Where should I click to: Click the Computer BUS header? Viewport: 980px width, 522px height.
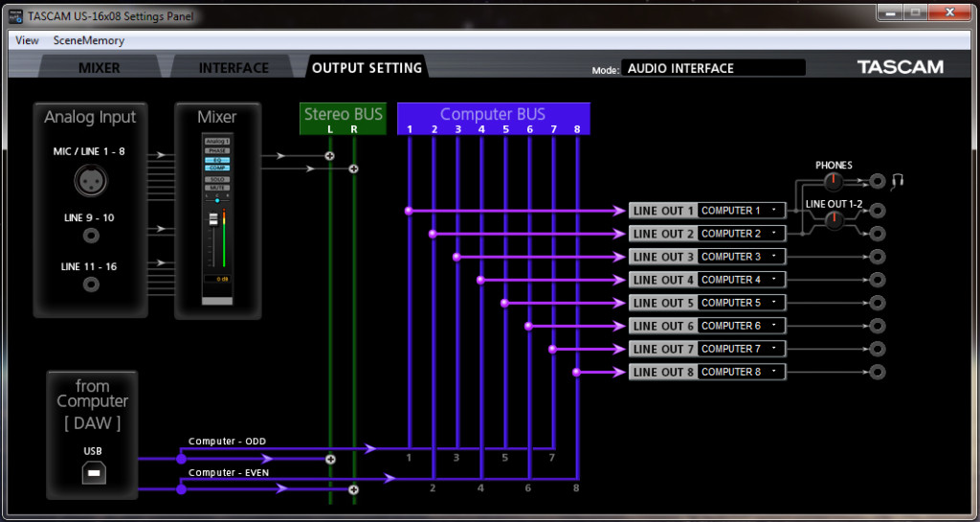(493, 119)
